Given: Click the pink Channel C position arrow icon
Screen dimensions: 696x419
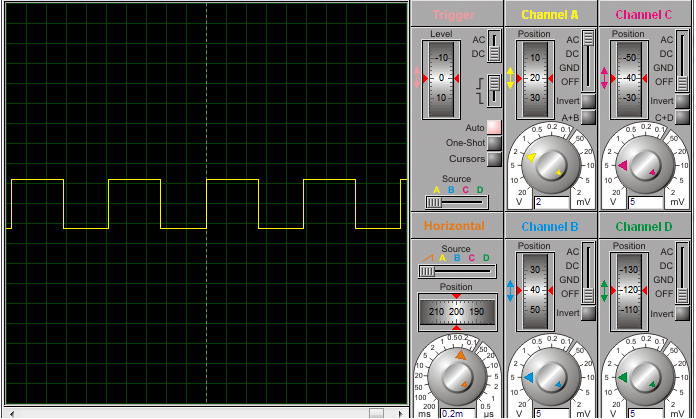Looking at the screenshot, I should (604, 78).
